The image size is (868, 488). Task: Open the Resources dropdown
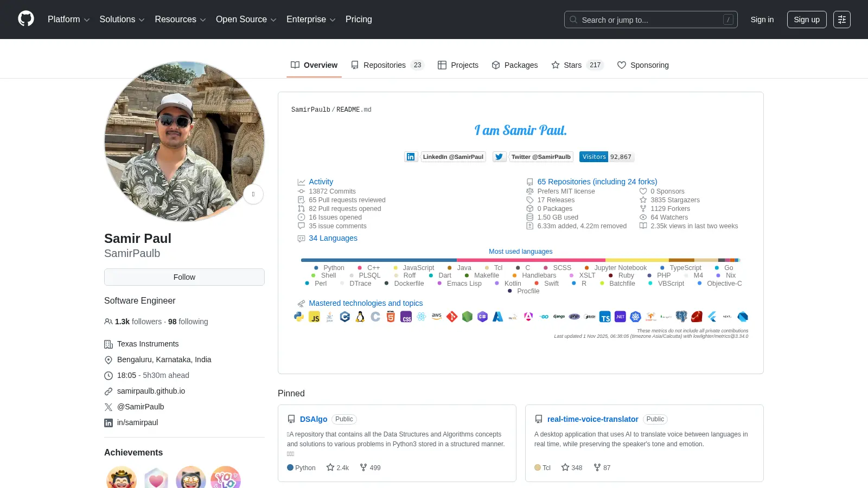point(180,19)
